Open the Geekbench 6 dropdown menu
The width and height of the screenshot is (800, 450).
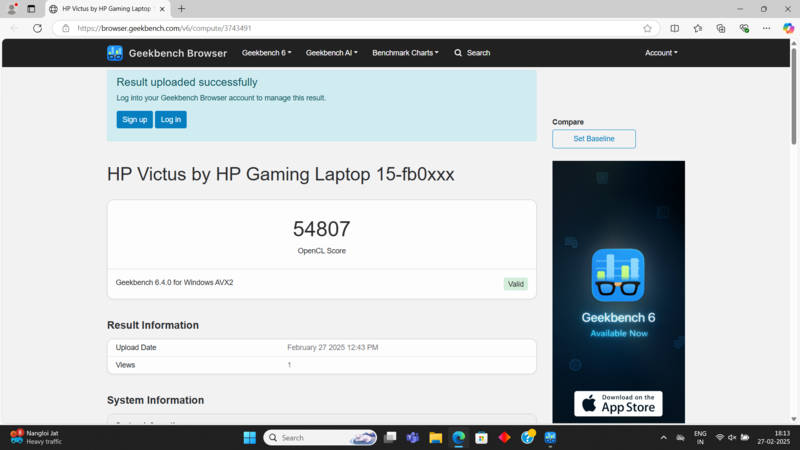pos(266,53)
